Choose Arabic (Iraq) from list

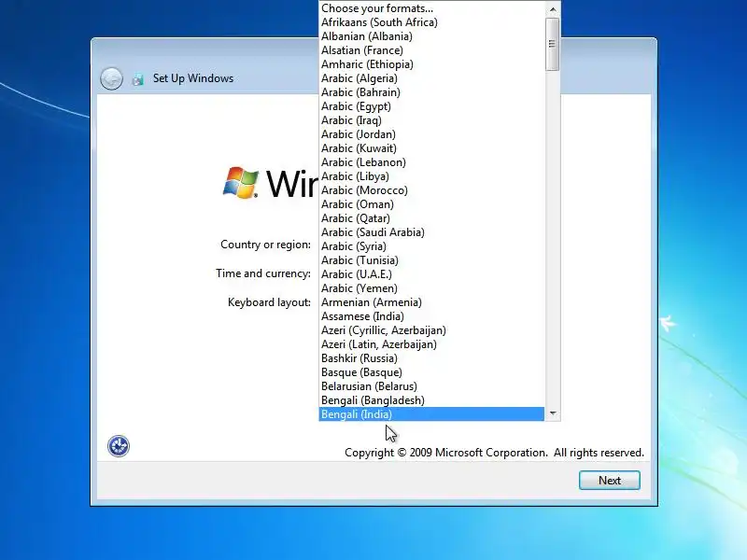tap(431, 120)
